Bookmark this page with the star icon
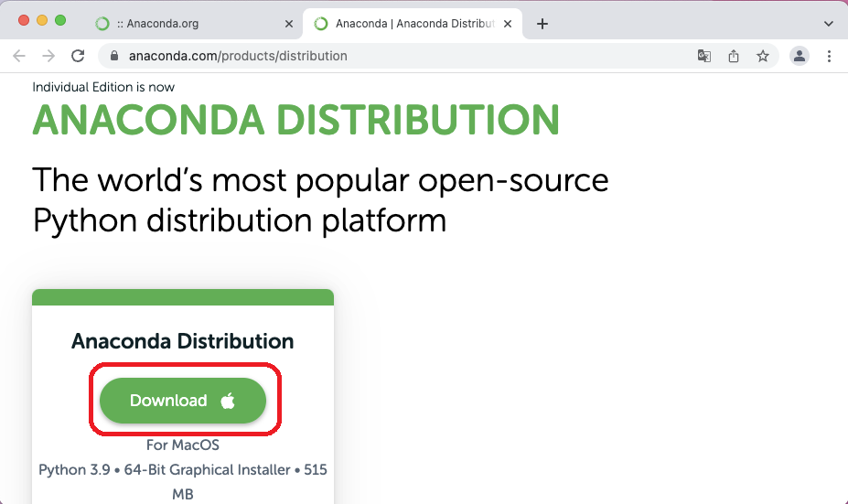The image size is (848, 504). (763, 56)
